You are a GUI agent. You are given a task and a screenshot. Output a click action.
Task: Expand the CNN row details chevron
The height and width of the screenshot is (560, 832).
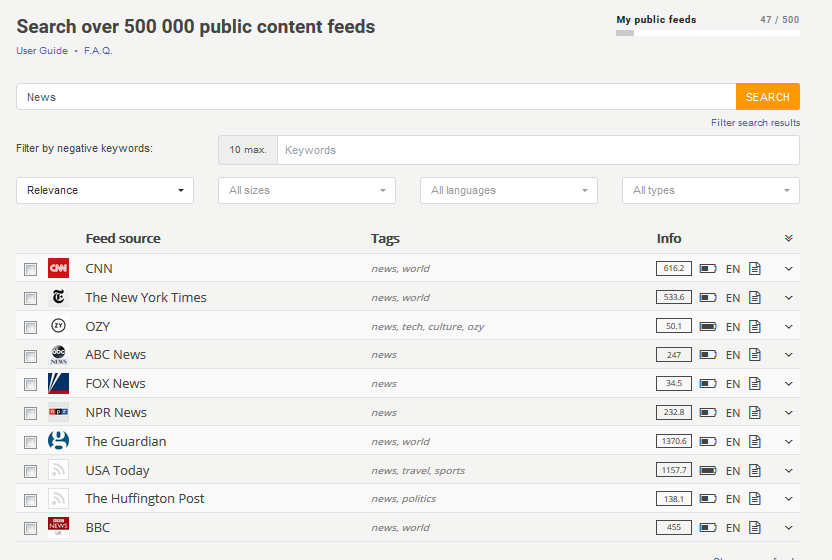click(x=788, y=269)
